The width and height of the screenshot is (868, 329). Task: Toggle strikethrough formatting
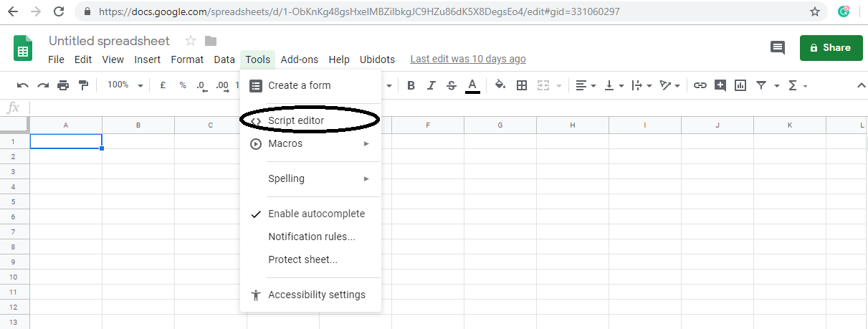tap(451, 85)
